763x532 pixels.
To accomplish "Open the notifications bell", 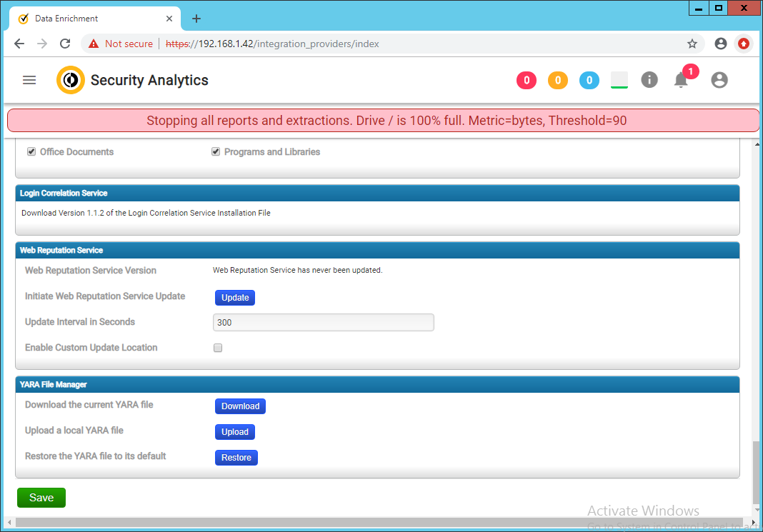I will [681, 80].
